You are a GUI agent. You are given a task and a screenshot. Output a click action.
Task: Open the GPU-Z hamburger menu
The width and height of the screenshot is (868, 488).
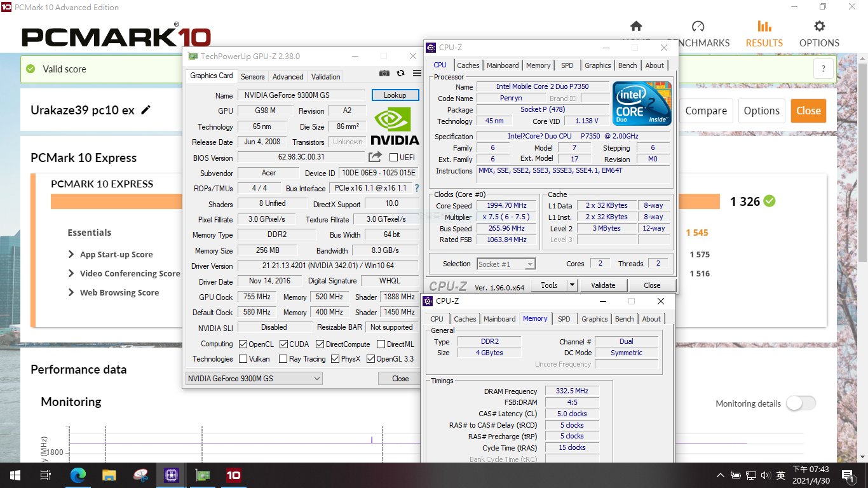417,74
